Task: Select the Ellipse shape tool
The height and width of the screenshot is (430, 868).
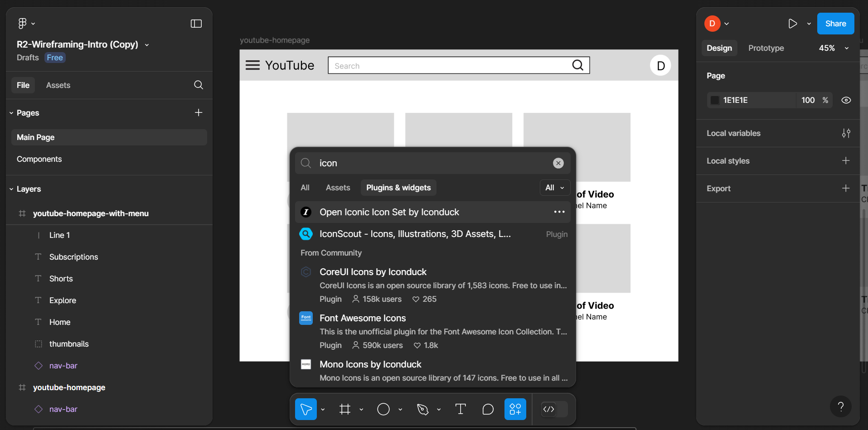Action: pyautogui.click(x=383, y=409)
